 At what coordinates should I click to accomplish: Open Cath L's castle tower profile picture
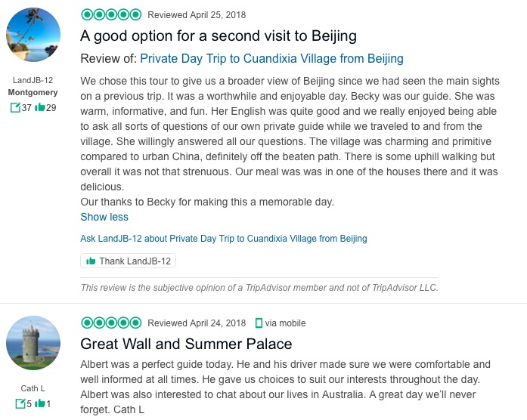coord(33,343)
